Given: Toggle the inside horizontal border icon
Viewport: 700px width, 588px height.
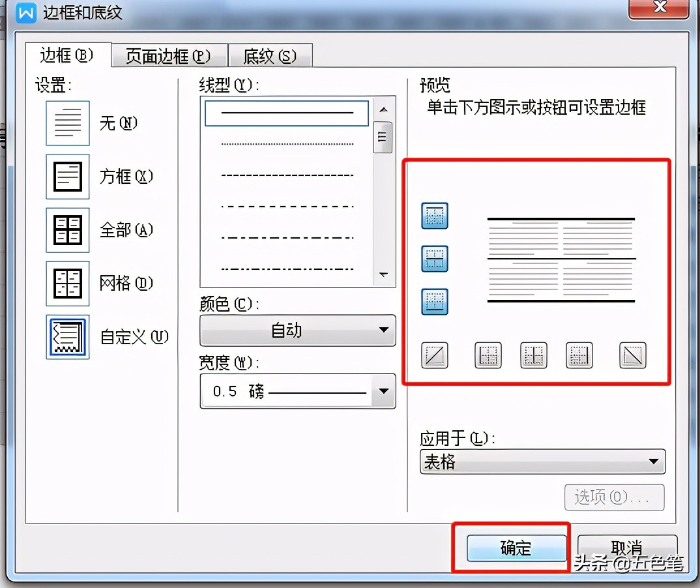Looking at the screenshot, I should pyautogui.click(x=435, y=259).
